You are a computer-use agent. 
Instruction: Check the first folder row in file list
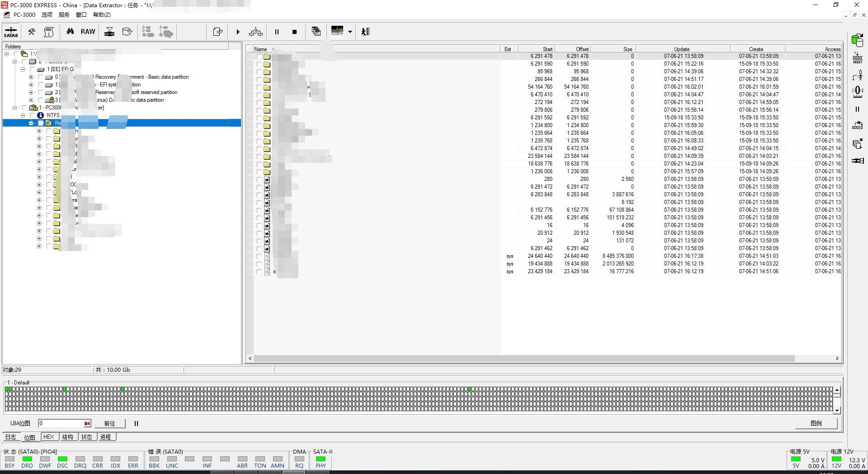(x=259, y=57)
